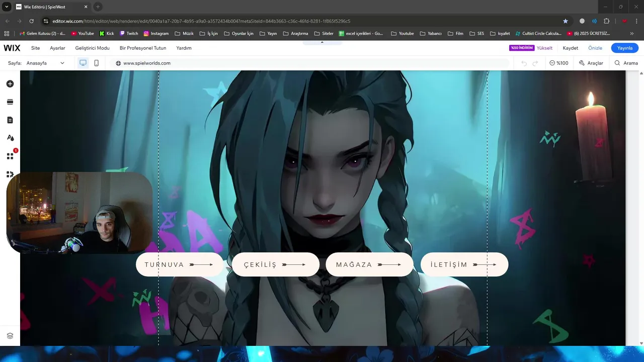Open the Bir Profesyonel Tutun menu
The image size is (644, 362).
[143, 48]
